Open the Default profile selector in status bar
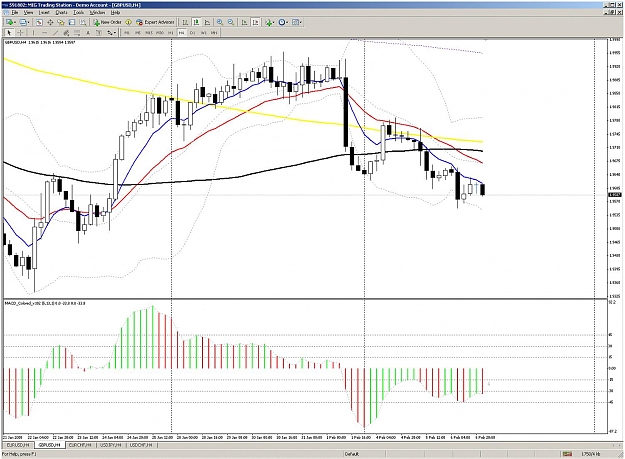625x459 pixels. click(352, 454)
